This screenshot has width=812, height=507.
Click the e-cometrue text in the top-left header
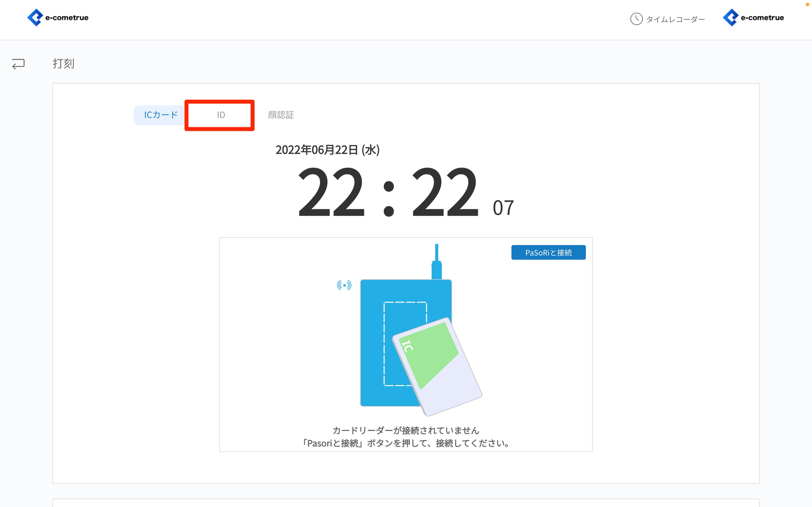pos(67,18)
